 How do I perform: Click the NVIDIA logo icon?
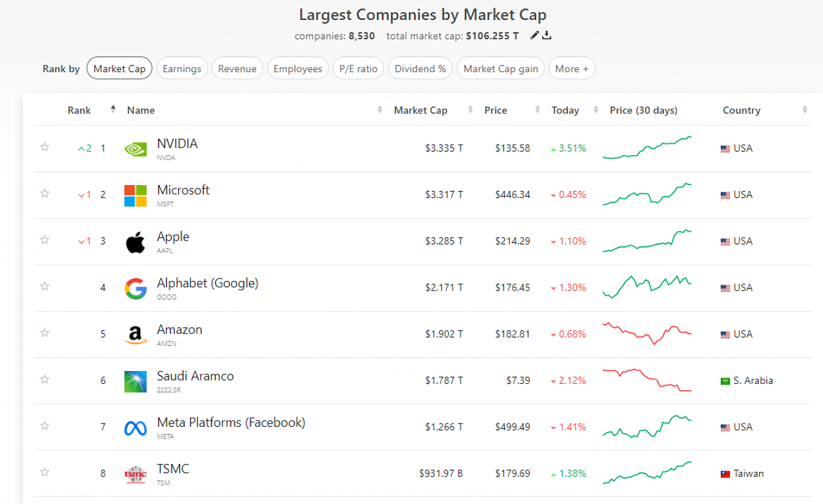[x=136, y=148]
